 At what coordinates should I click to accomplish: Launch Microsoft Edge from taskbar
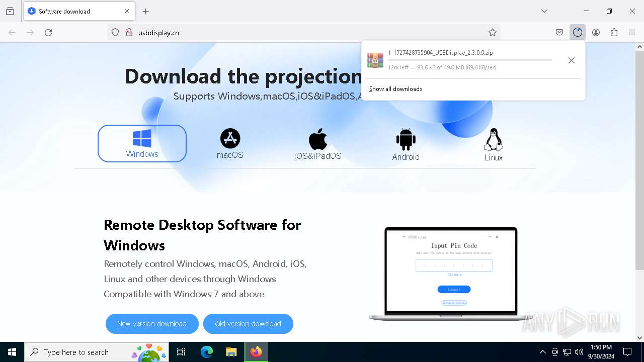[207, 352]
